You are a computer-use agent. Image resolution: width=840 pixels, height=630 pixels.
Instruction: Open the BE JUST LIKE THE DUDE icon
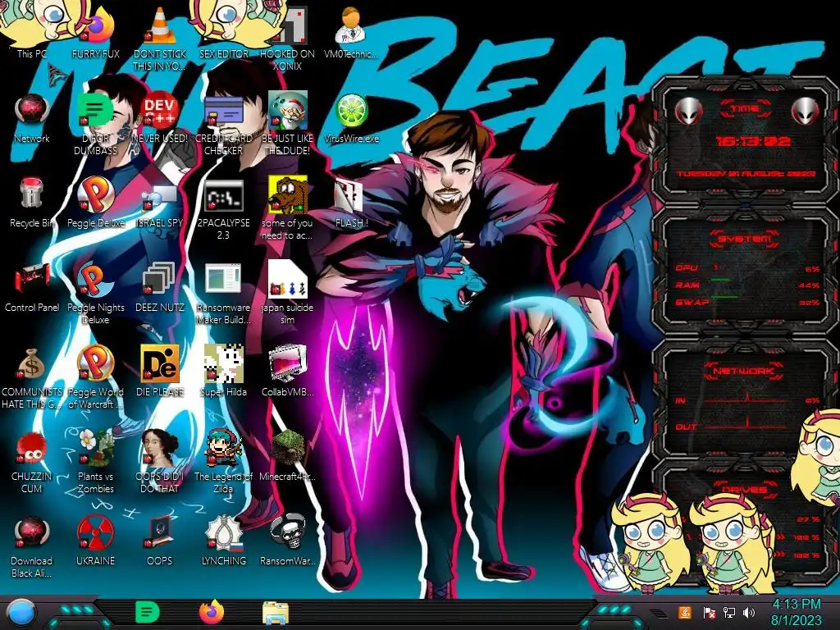tap(287, 123)
